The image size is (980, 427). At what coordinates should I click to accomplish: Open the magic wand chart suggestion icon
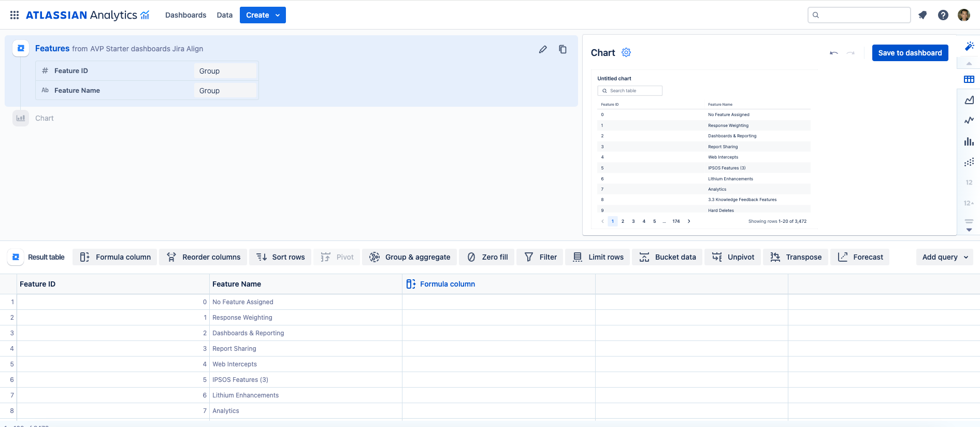(x=969, y=46)
